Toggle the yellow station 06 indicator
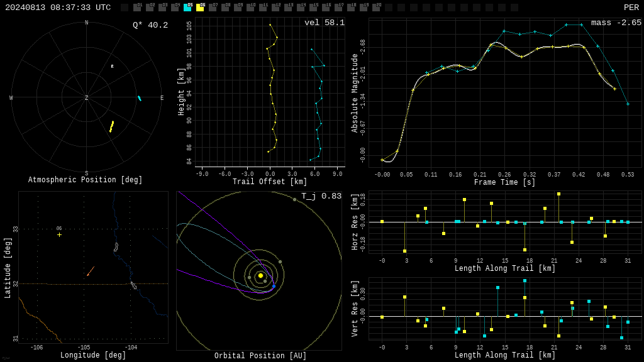This screenshot has height=362, width=644. (201, 8)
